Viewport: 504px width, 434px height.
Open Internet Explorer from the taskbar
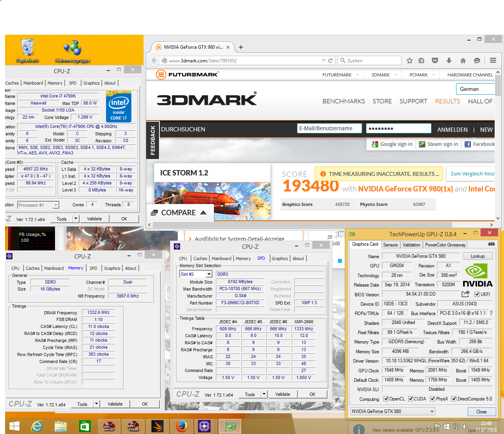pyautogui.click(x=37, y=427)
